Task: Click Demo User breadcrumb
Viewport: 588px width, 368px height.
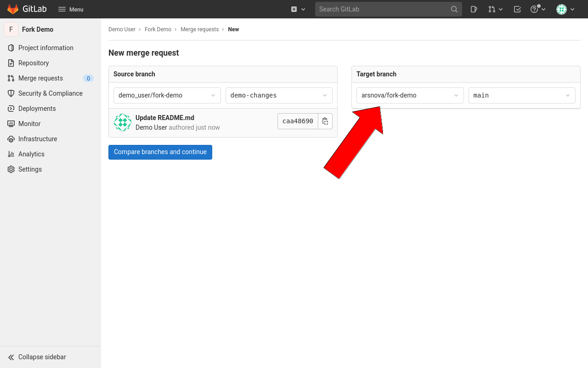Action: click(122, 29)
